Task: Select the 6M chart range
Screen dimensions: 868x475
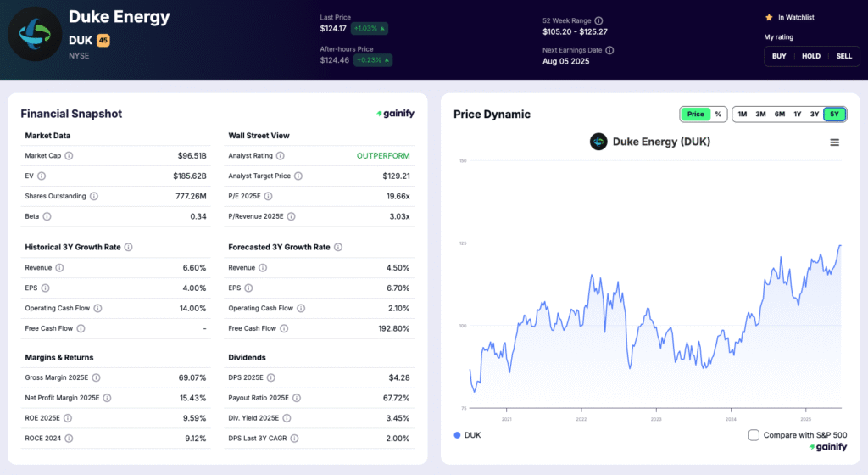Action: 780,114
